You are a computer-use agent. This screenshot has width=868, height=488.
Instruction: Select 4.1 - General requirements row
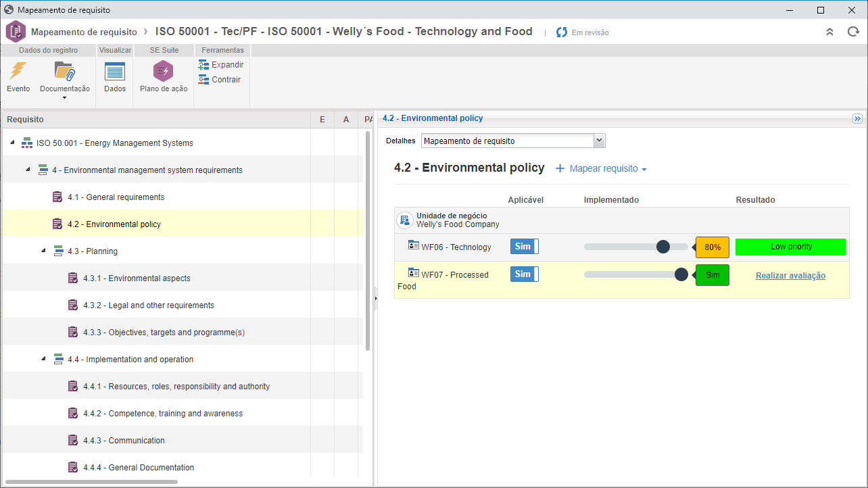183,197
